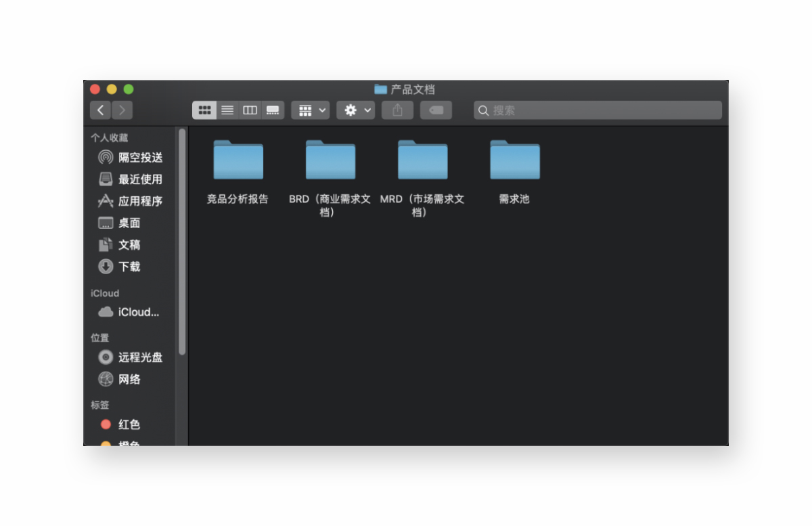Click the clock icon beside 最近使用

coord(106,179)
